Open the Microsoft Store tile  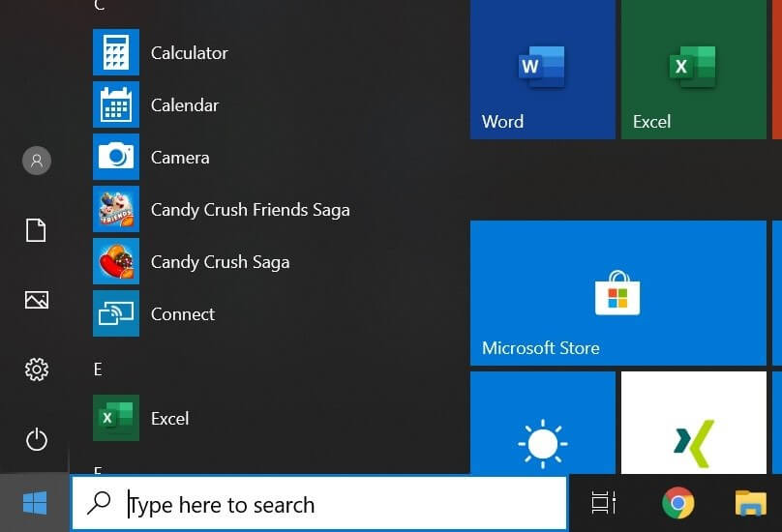click(x=617, y=293)
